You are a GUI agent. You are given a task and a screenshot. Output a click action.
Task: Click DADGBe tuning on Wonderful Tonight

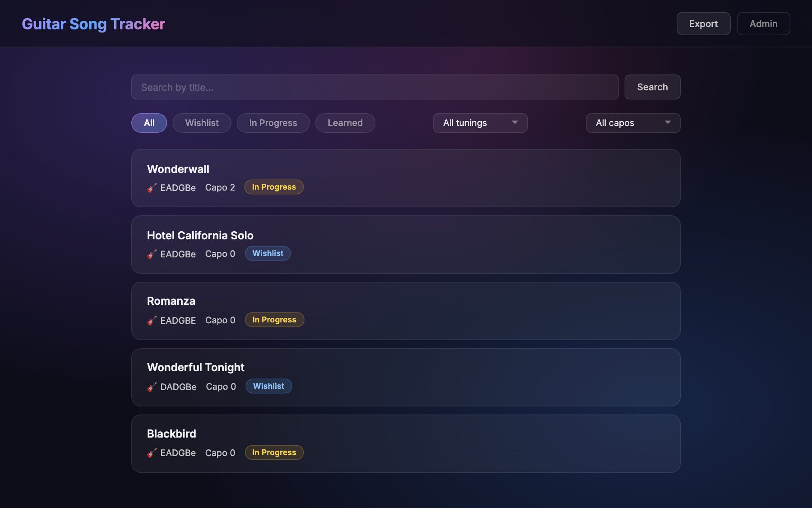click(x=179, y=387)
